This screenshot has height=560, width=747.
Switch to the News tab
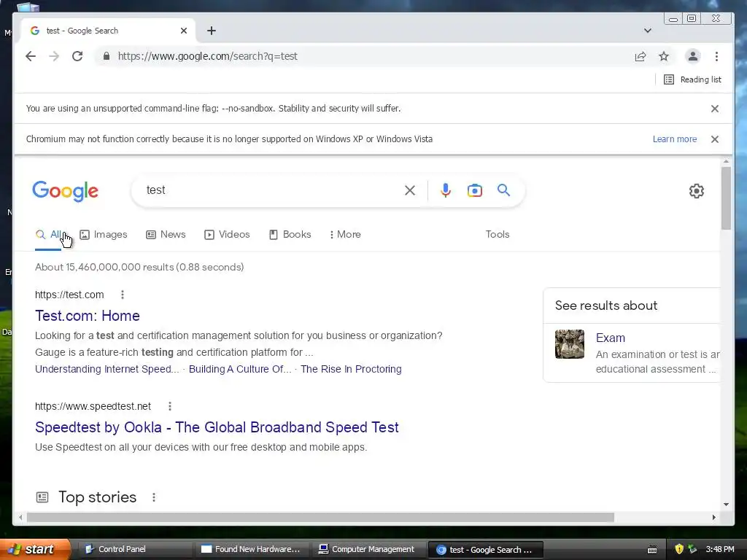point(166,234)
